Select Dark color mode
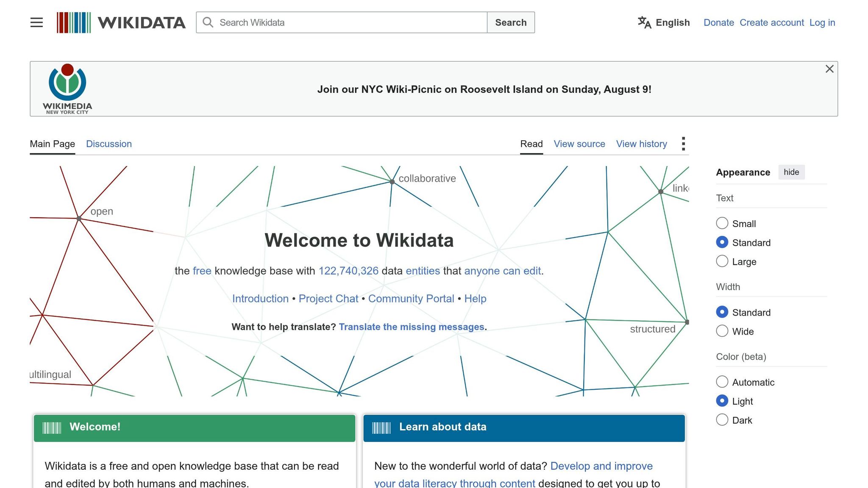This screenshot has width=868, height=488. click(722, 420)
